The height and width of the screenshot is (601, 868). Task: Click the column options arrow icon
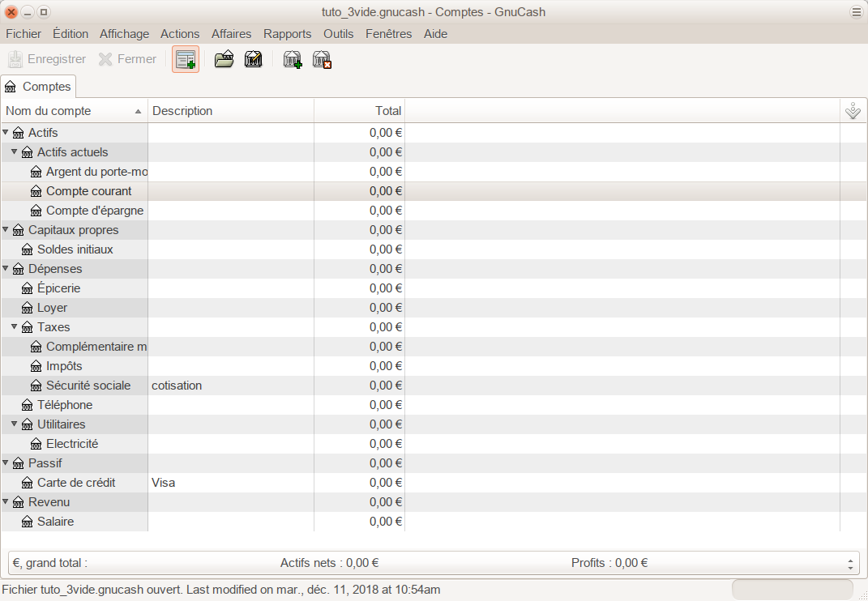tap(853, 111)
